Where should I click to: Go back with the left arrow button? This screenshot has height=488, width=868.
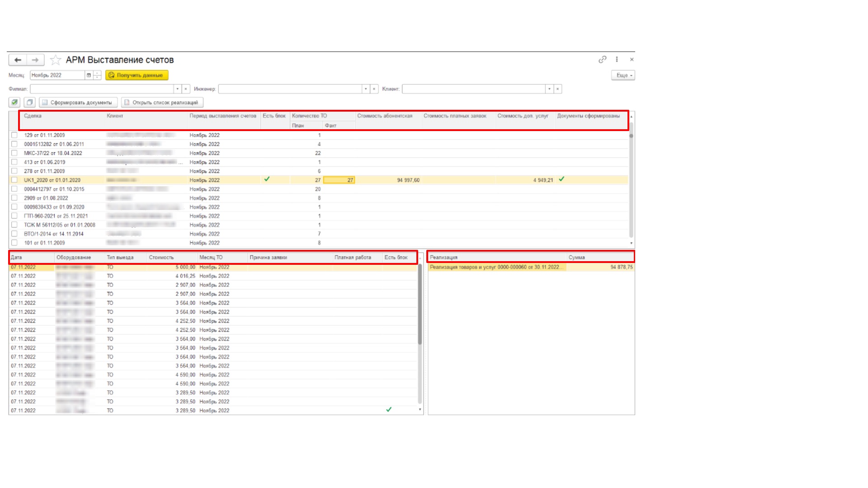coord(18,60)
